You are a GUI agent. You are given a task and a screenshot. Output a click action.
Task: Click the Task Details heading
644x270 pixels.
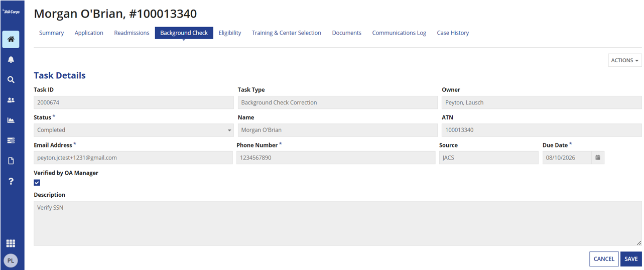(60, 75)
